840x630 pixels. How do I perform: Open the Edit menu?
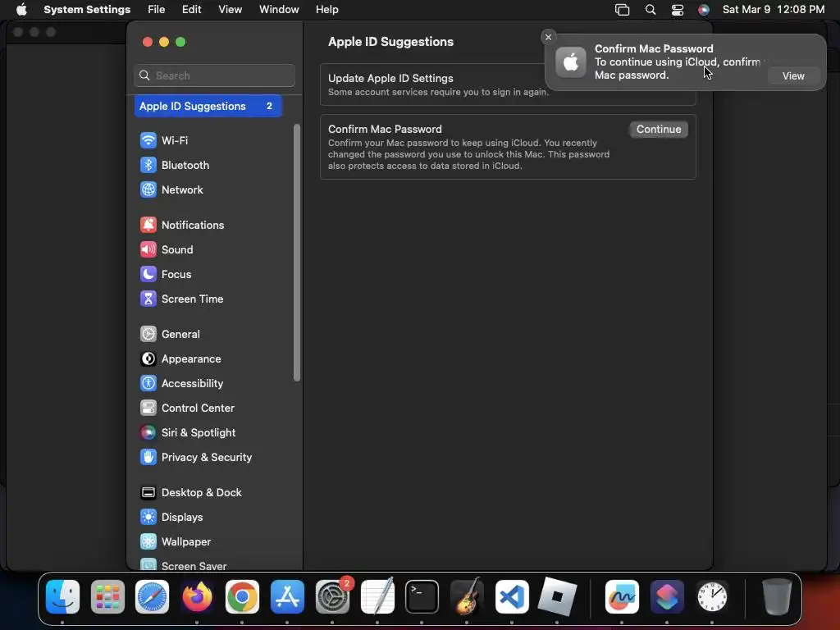point(191,10)
